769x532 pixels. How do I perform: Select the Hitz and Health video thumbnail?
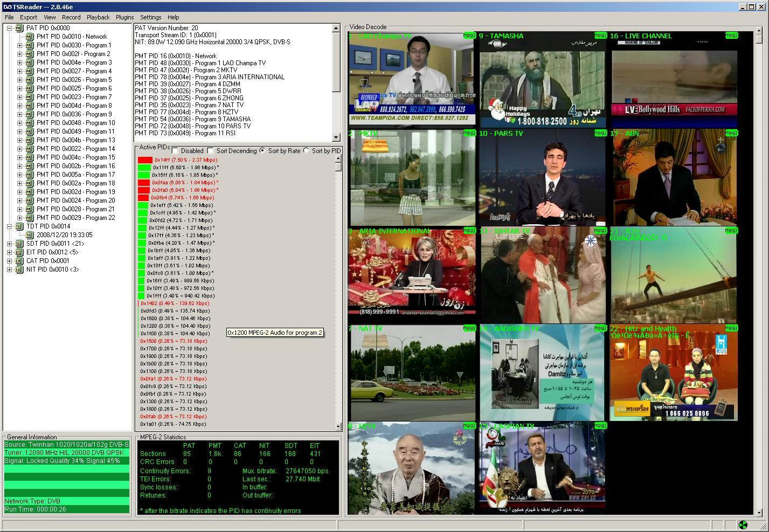[673, 372]
